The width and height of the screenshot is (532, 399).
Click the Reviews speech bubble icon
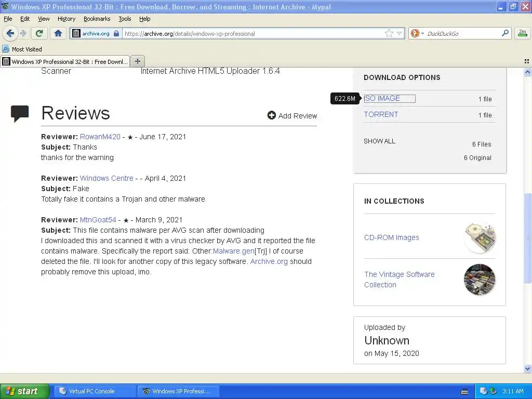coord(20,113)
